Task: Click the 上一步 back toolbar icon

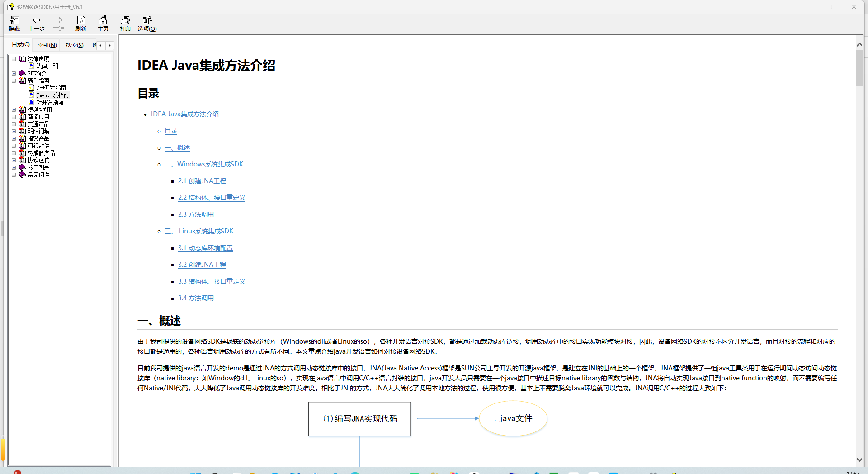Action: (36, 23)
